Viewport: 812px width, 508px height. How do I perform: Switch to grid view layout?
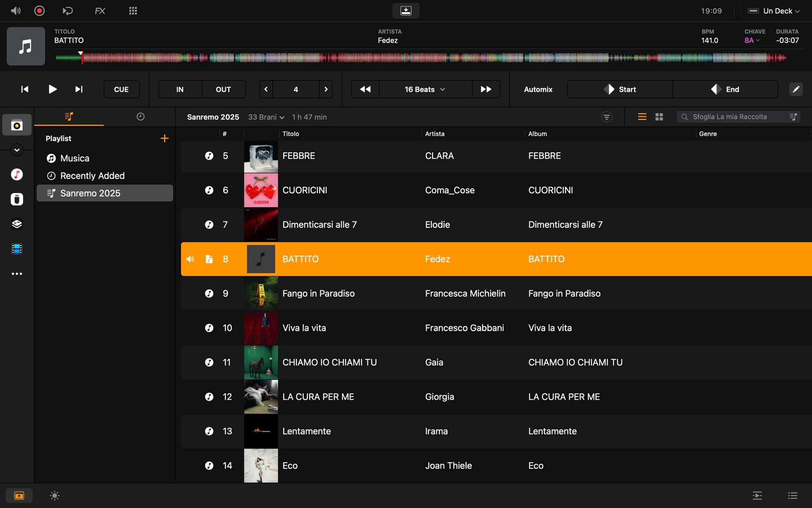pyautogui.click(x=659, y=117)
